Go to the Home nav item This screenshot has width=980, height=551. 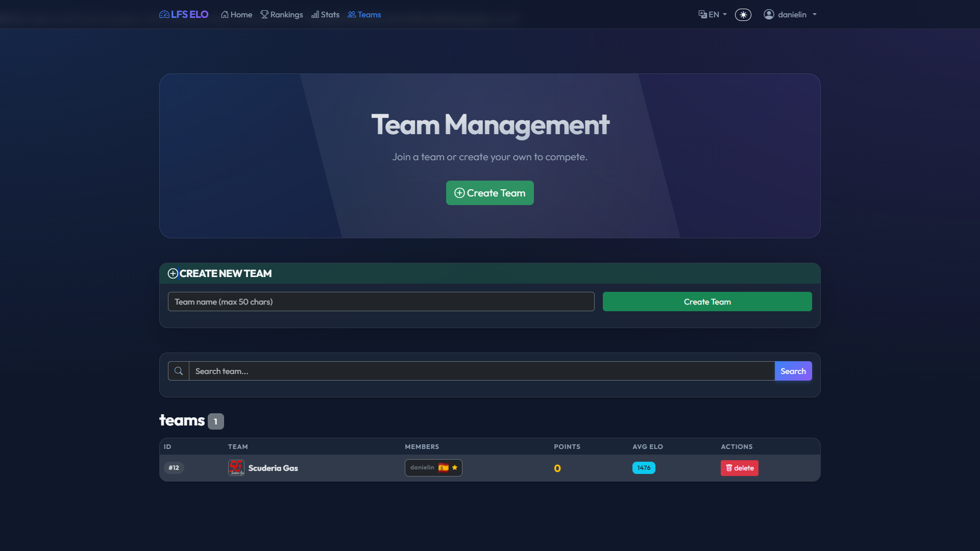coord(236,15)
